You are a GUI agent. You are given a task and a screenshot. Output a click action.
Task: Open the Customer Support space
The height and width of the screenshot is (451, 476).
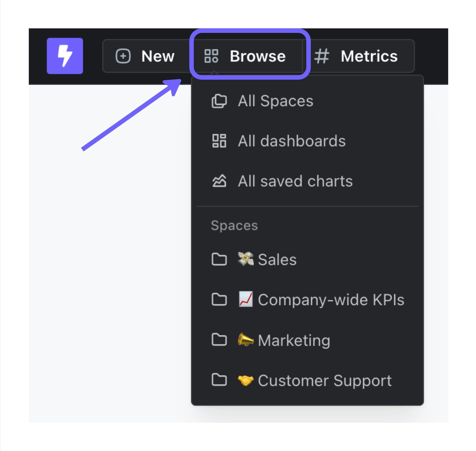tap(324, 380)
